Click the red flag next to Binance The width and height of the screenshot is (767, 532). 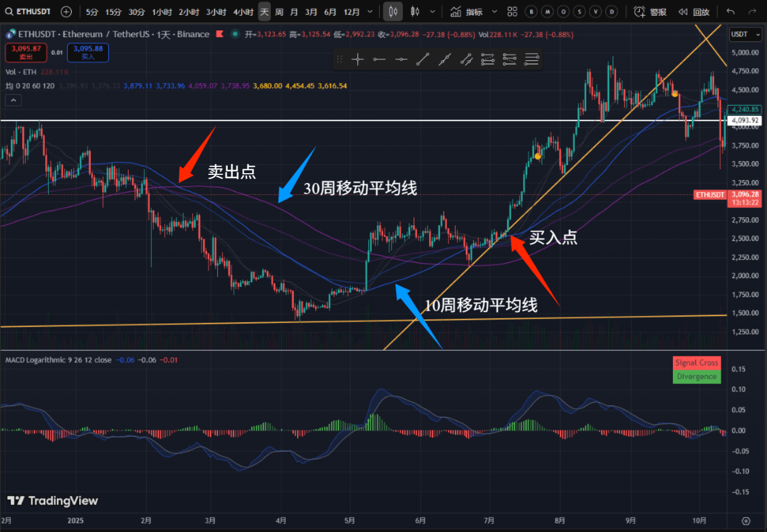[x=219, y=34]
